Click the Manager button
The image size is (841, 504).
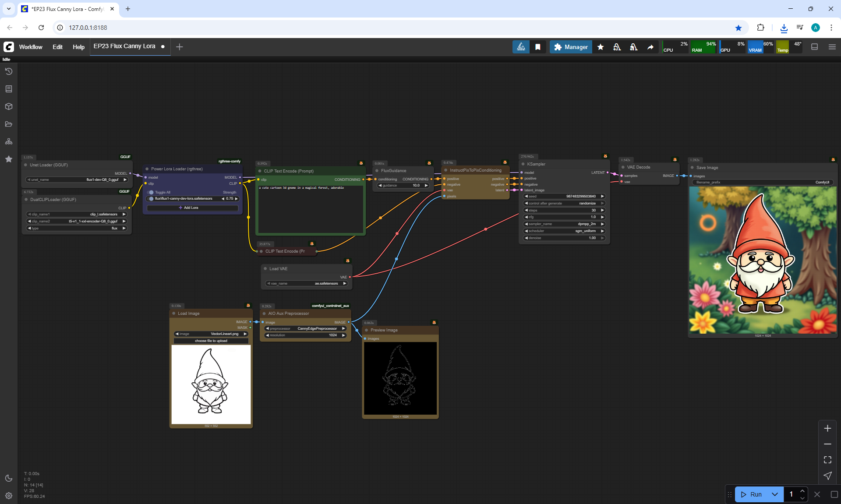coord(571,47)
